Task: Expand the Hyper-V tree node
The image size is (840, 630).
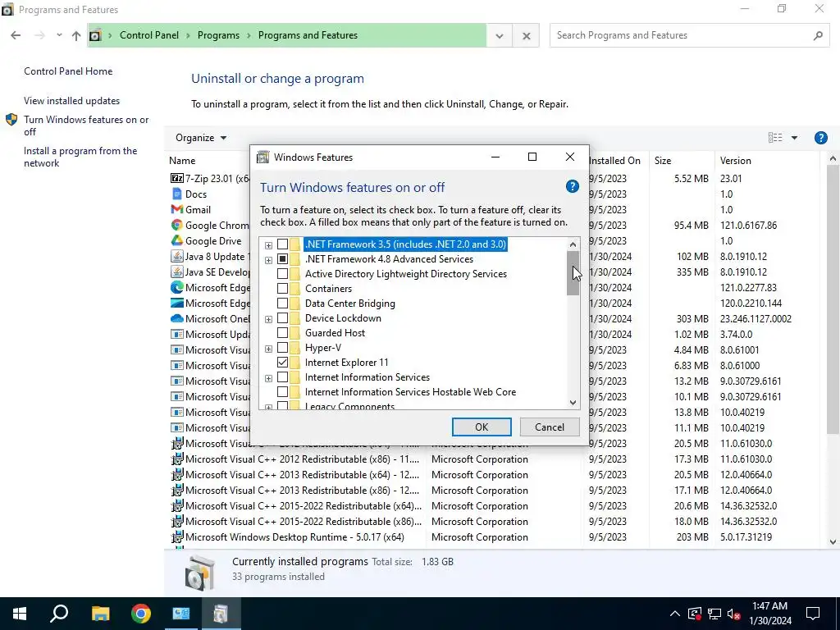Action: point(268,349)
